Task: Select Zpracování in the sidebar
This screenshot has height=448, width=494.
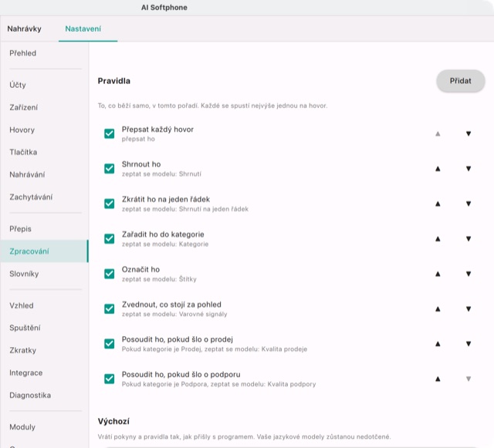Action: pos(45,251)
